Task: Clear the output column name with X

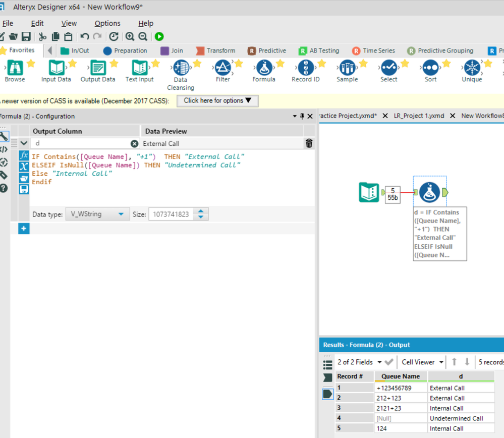Action: pos(134,143)
